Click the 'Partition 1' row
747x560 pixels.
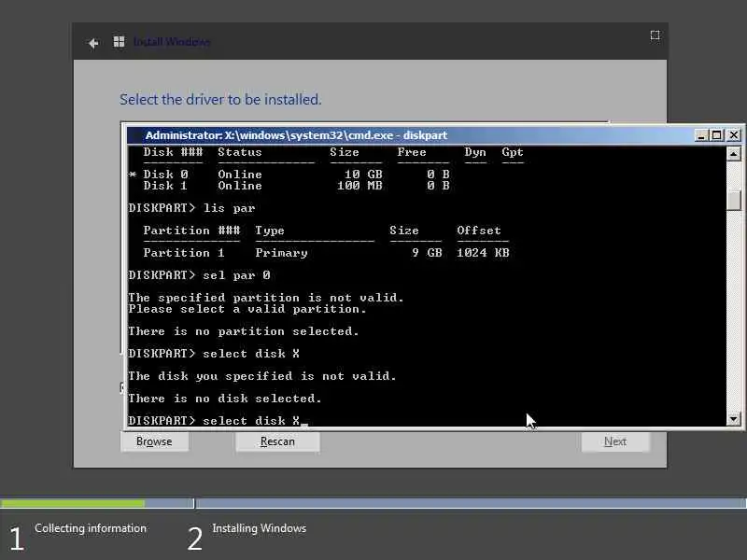pyautogui.click(x=326, y=253)
